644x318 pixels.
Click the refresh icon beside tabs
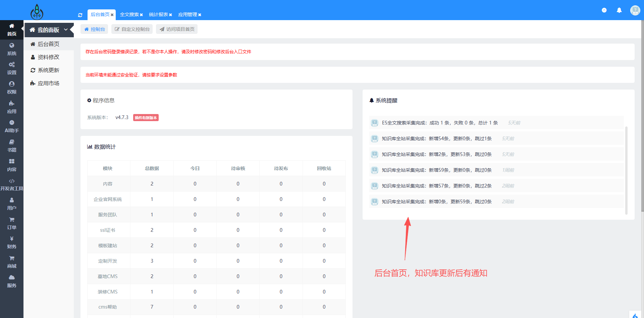80,15
